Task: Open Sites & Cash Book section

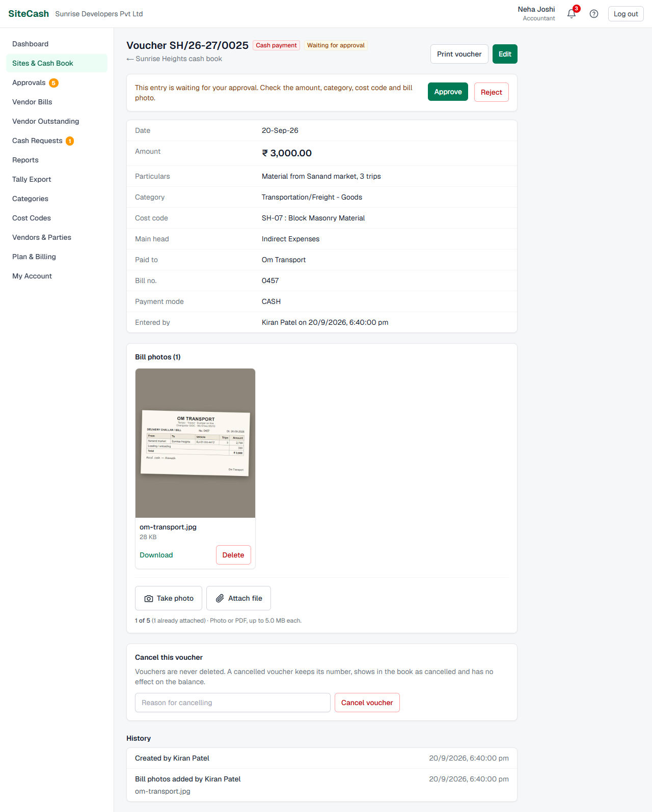Action: 57,63
